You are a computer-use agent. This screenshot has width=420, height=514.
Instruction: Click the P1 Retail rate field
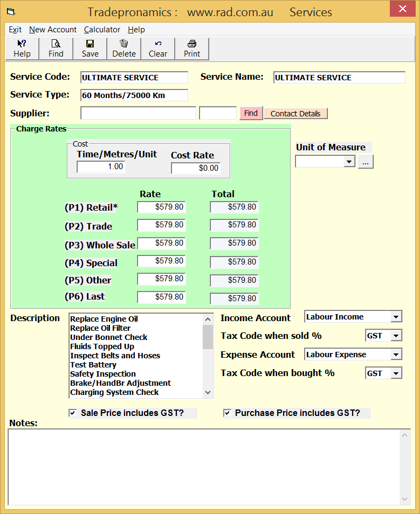coord(161,207)
